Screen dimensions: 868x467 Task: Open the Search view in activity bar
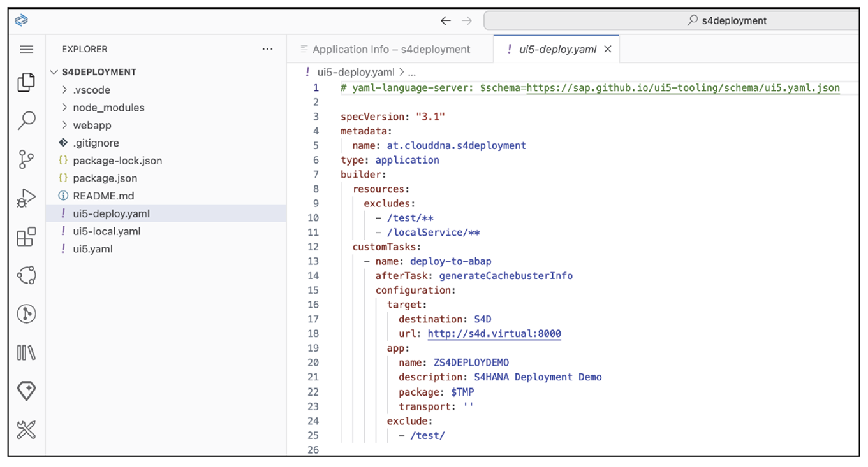(x=27, y=120)
